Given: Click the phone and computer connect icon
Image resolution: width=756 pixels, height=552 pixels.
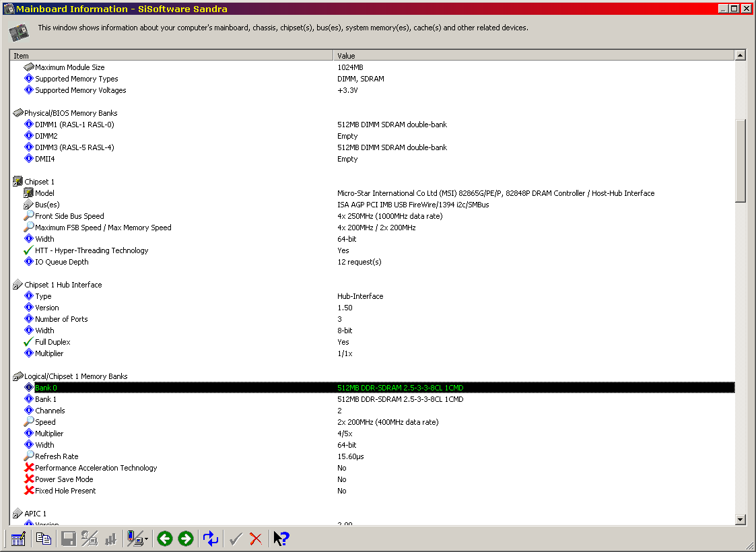Looking at the screenshot, I should (x=135, y=539).
